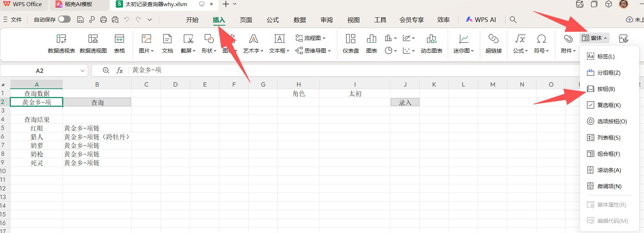Open the flowchart (流程图) dropdown
The image size is (644, 233).
[x=310, y=38]
